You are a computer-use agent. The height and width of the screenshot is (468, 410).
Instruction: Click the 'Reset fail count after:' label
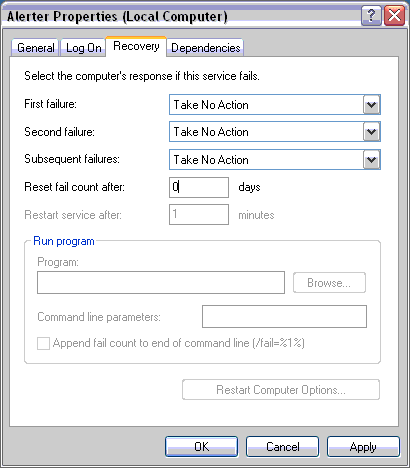pyautogui.click(x=74, y=187)
